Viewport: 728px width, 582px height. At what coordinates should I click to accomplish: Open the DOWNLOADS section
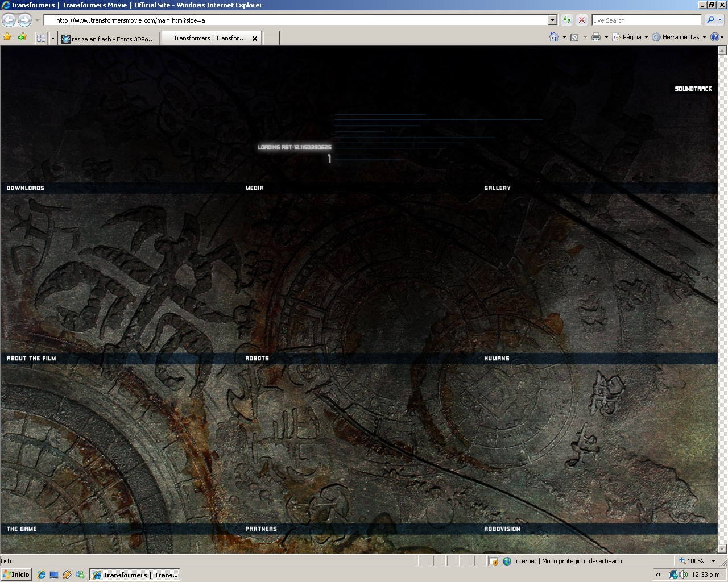tap(26, 188)
